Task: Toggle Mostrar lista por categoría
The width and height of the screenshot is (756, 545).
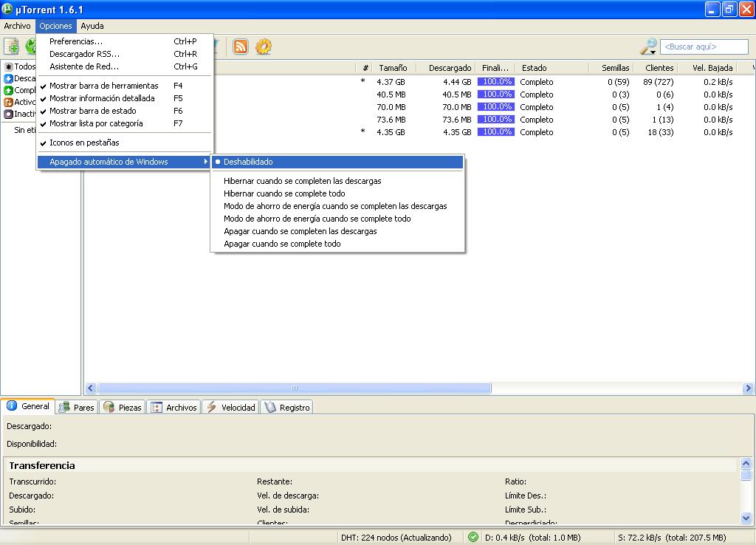Action: pyautogui.click(x=124, y=123)
